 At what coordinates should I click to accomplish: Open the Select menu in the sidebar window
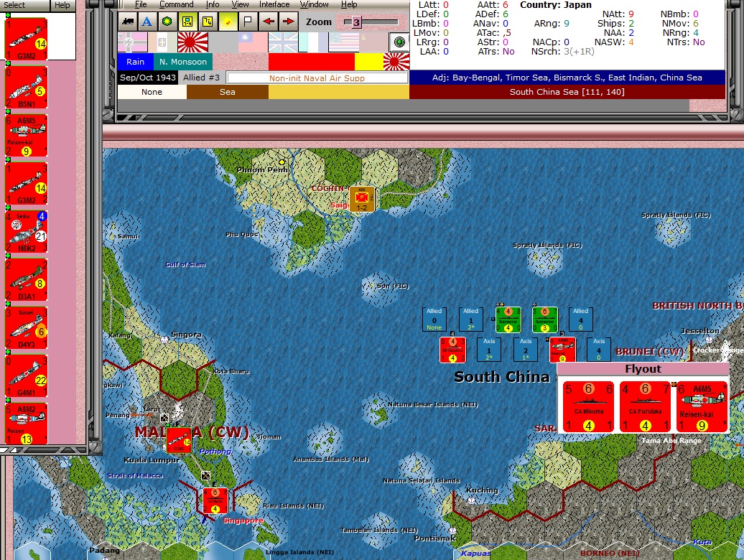(x=17, y=4)
